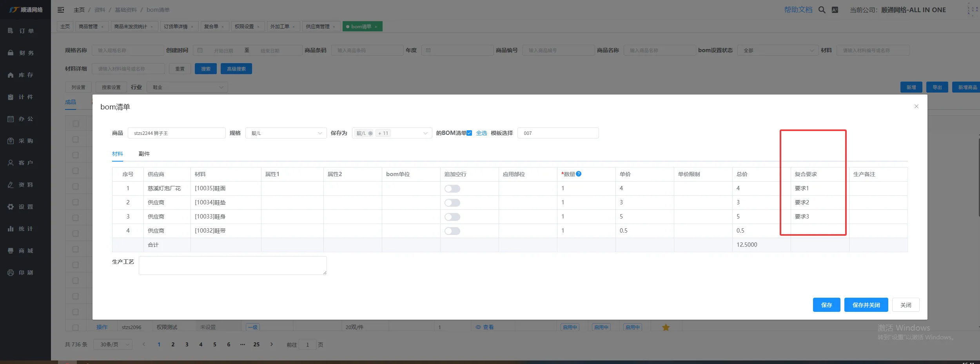Click the 全选 link

pyautogui.click(x=481, y=133)
